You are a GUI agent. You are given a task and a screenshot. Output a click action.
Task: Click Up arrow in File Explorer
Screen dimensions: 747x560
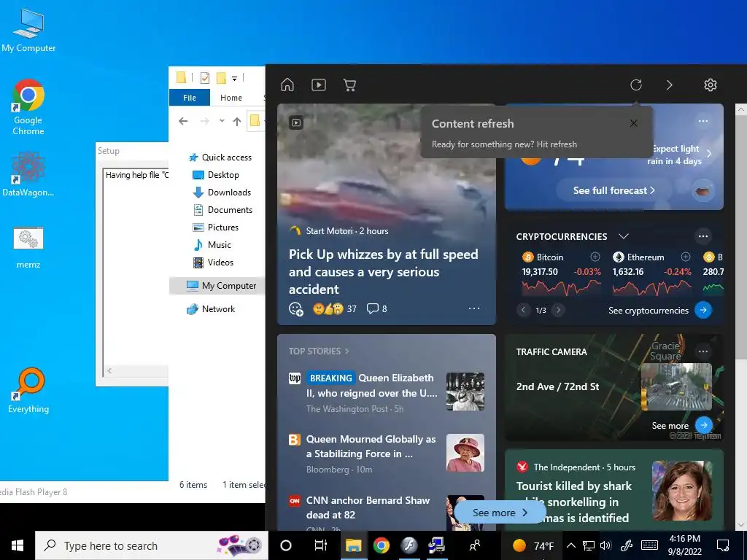click(x=237, y=122)
